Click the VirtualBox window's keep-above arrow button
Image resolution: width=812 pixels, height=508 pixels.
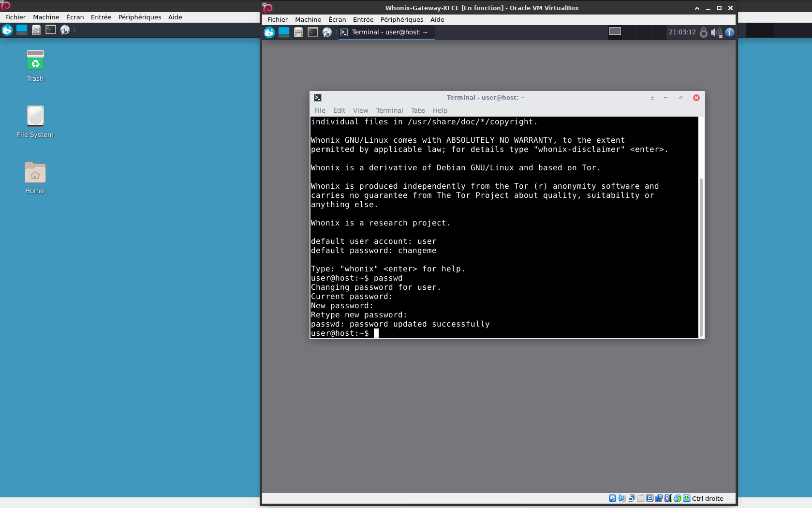697,8
